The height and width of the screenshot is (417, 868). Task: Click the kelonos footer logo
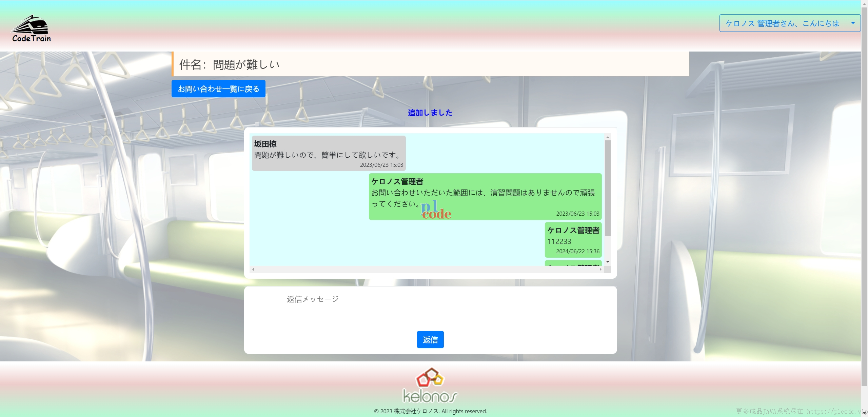430,386
